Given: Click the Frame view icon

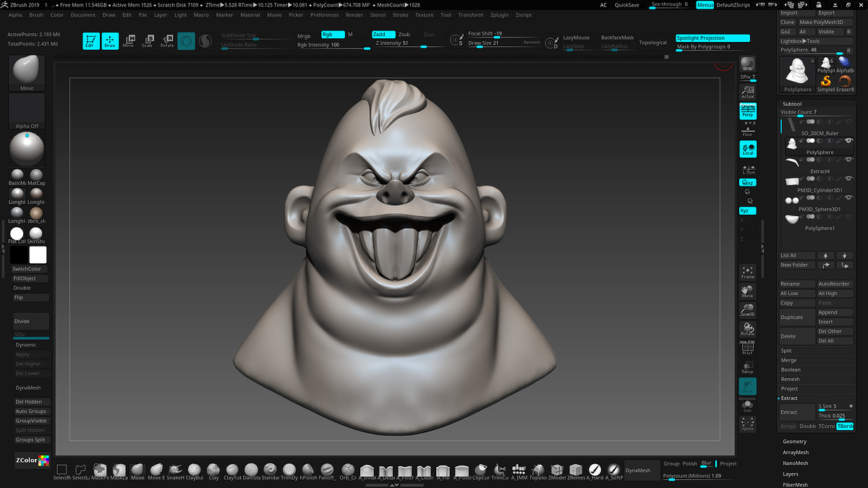Looking at the screenshot, I should point(748,273).
